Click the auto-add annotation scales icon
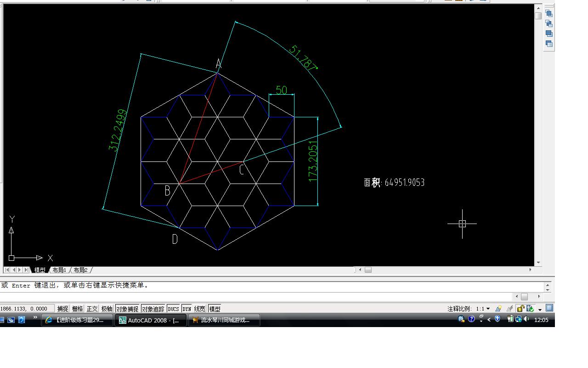 [x=509, y=309]
